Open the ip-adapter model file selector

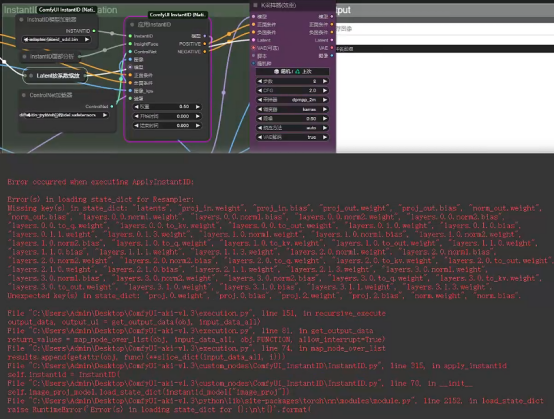[x=56, y=40]
